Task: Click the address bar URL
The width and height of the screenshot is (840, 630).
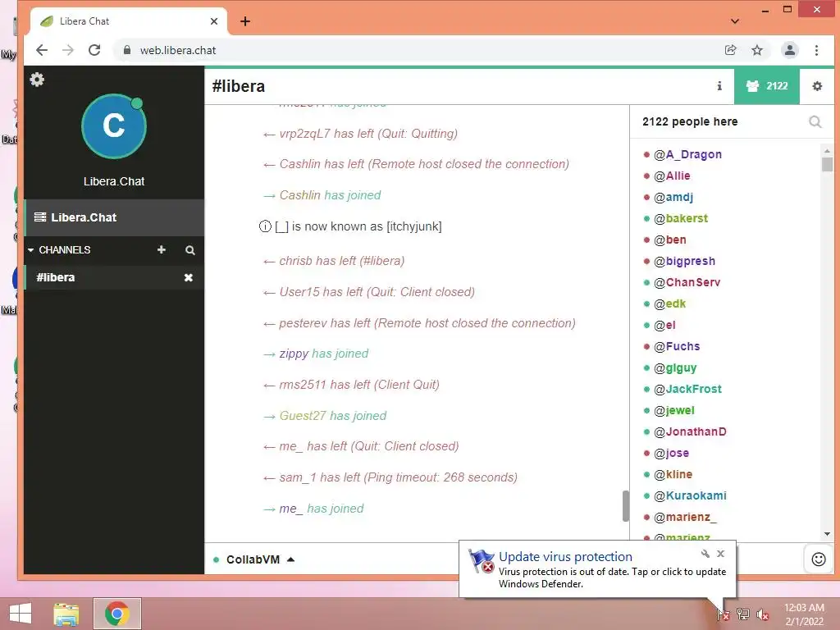Action: pyautogui.click(x=178, y=50)
